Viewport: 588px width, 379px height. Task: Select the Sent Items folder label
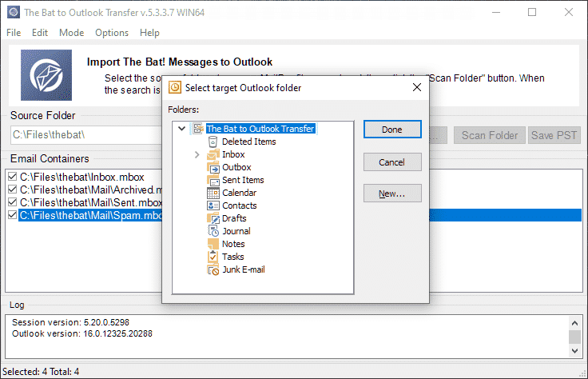243,180
